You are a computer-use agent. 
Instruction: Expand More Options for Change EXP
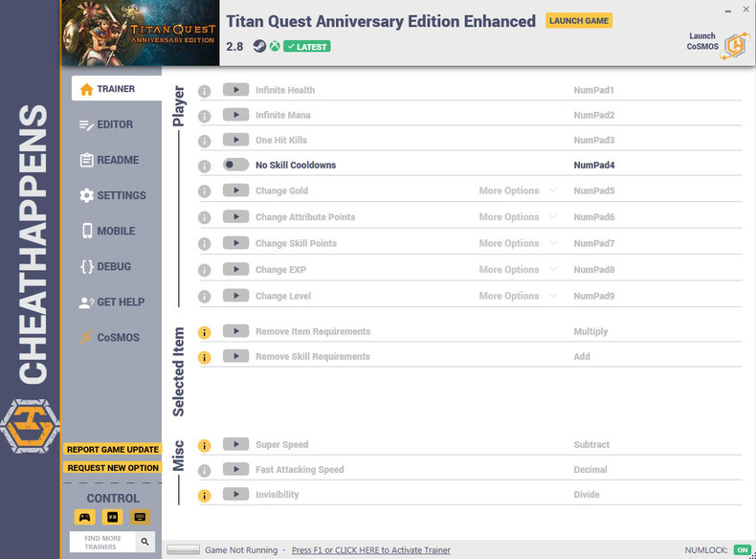coord(517,270)
